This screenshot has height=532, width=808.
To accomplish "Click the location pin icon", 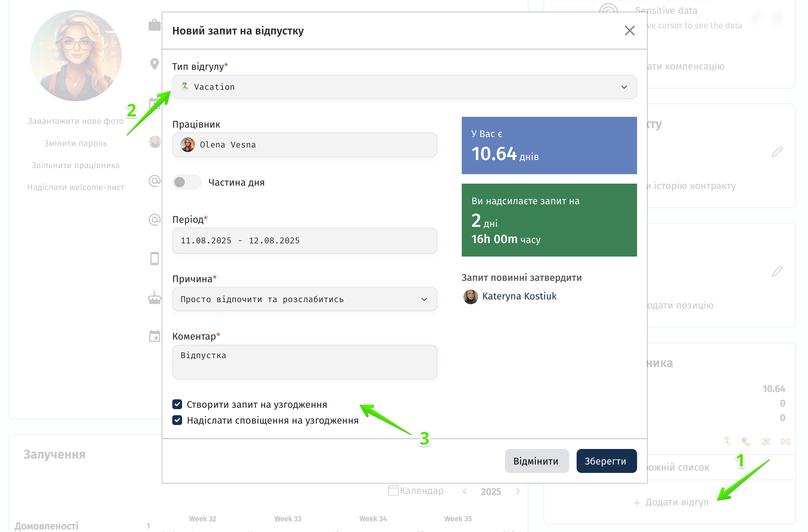I will (154, 64).
